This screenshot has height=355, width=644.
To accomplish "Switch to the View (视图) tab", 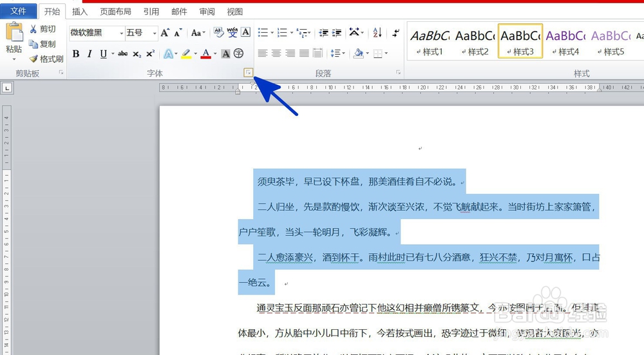I will [235, 12].
